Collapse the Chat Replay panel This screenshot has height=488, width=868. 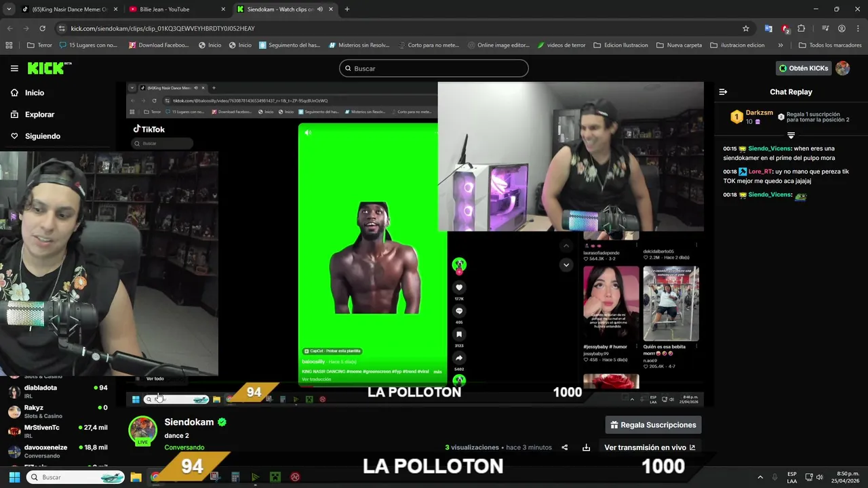723,92
